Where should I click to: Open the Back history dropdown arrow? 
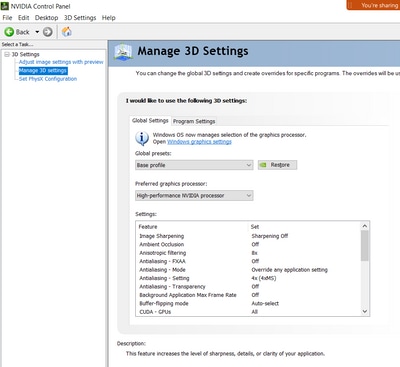37,32
